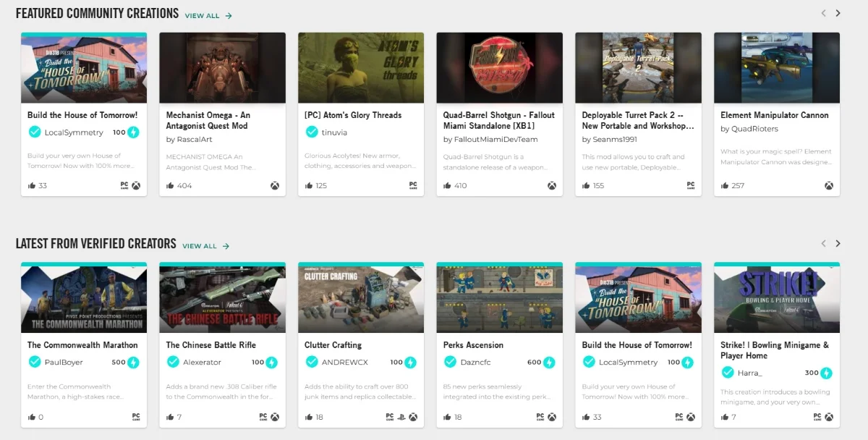Click the 100 credits icon on Chinese Battle Rifle
The image size is (868, 440).
pyautogui.click(x=272, y=362)
